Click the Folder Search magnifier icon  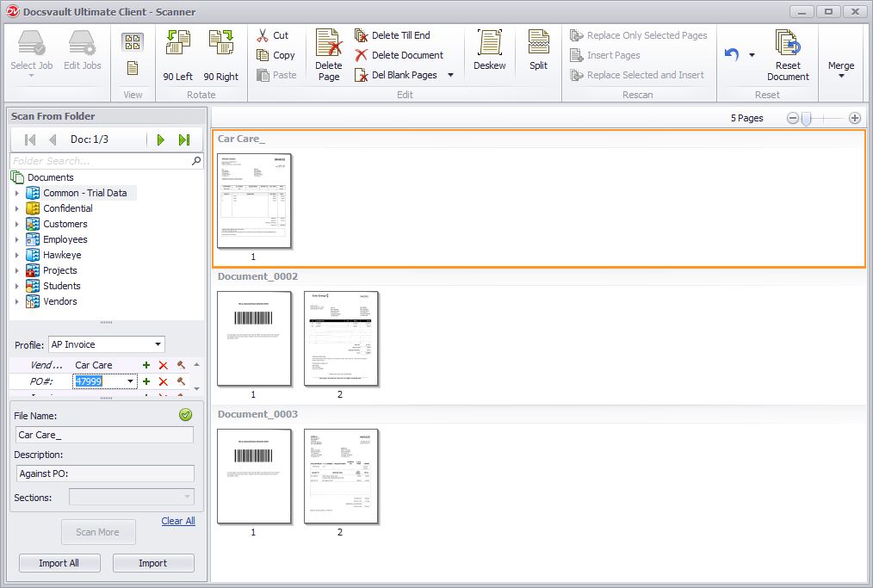click(196, 160)
